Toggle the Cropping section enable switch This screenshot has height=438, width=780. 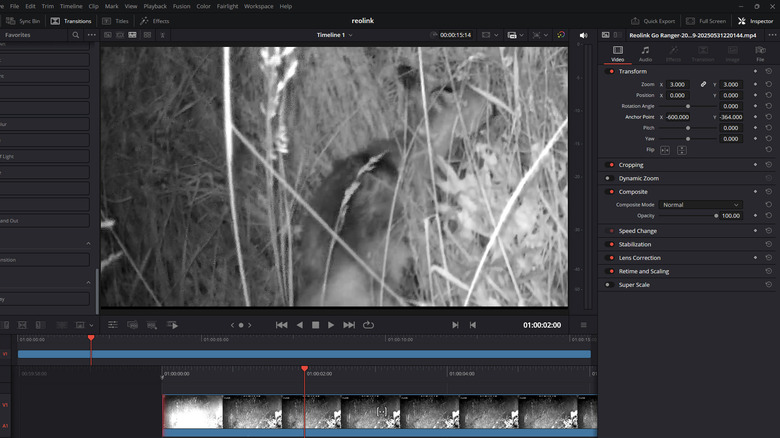[x=611, y=165]
